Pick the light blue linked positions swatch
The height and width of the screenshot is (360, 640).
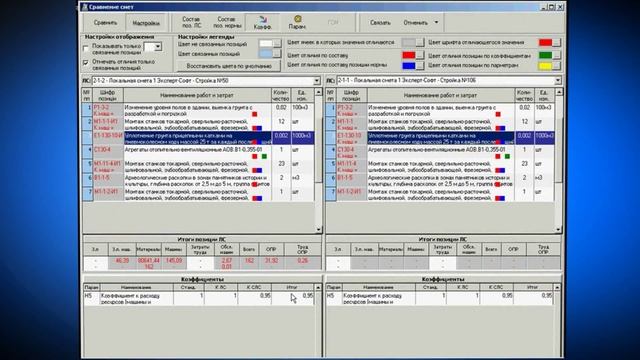266,53
